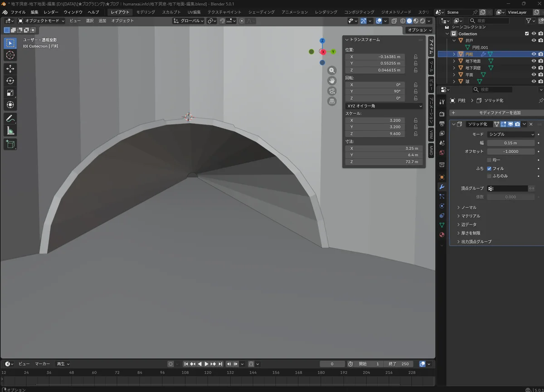Hide the 地下地面 object in outliner
The width and height of the screenshot is (544, 392).
tap(534, 61)
